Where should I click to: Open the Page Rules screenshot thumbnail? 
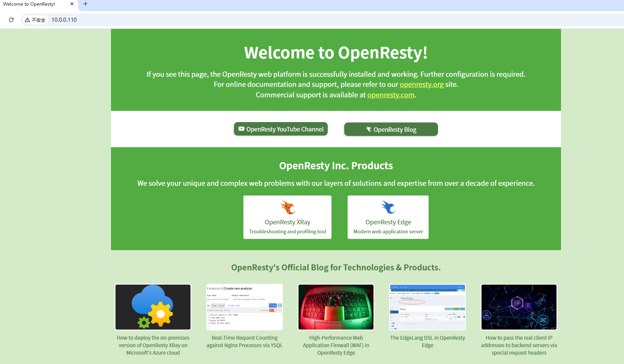(427, 307)
